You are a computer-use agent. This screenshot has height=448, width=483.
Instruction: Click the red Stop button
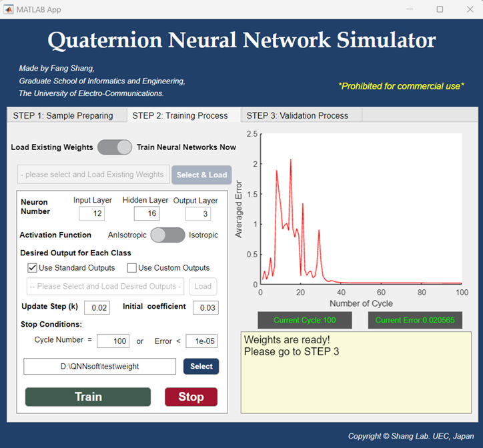191,397
